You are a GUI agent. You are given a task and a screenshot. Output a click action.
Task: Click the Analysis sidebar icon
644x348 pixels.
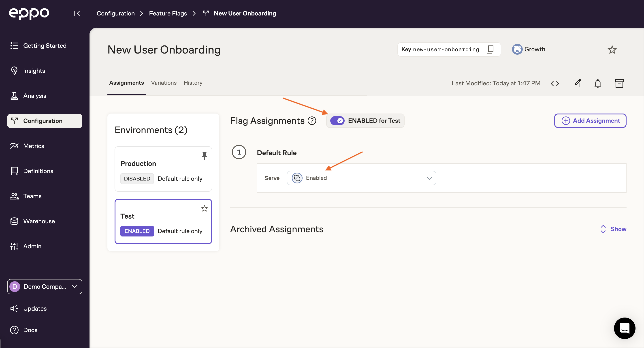point(14,96)
